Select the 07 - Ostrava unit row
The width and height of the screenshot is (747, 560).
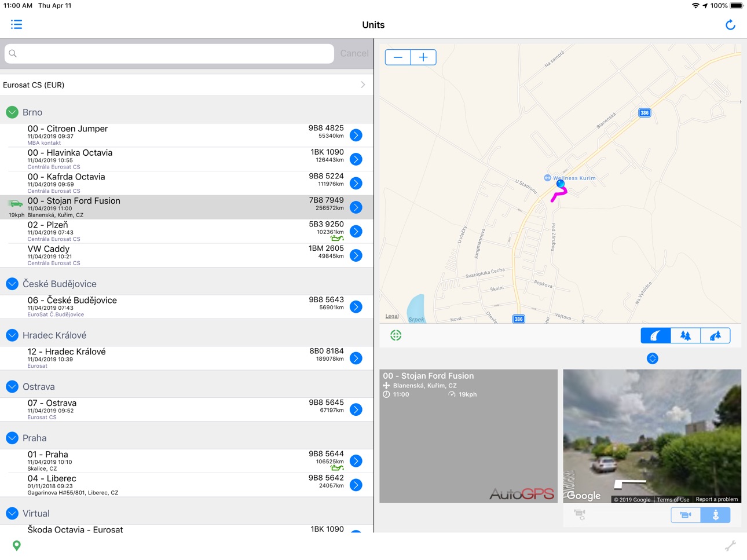[186, 409]
